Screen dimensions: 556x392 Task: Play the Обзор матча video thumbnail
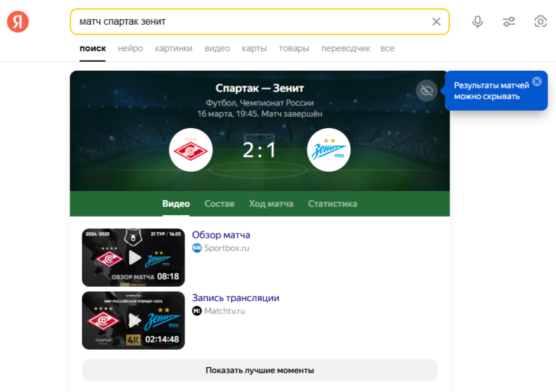pos(133,257)
